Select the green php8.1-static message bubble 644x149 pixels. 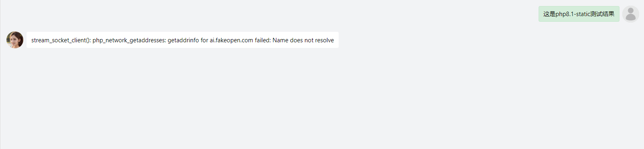coord(579,14)
